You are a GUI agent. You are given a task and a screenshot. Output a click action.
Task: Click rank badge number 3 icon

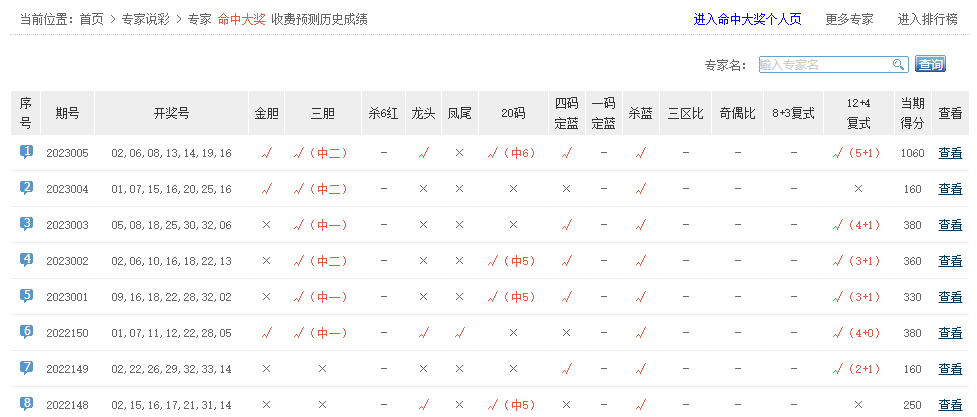[x=27, y=224]
